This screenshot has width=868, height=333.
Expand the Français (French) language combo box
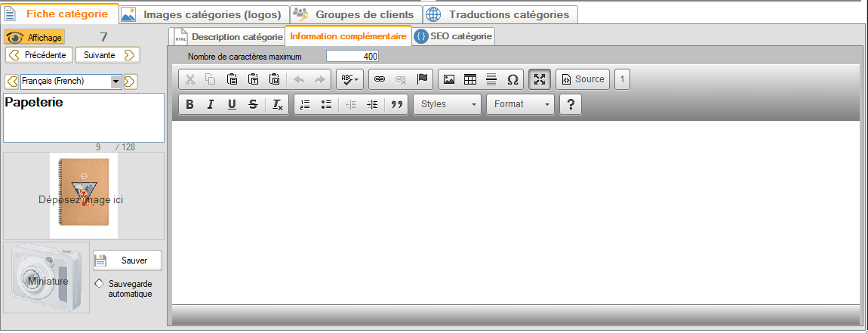tap(115, 81)
